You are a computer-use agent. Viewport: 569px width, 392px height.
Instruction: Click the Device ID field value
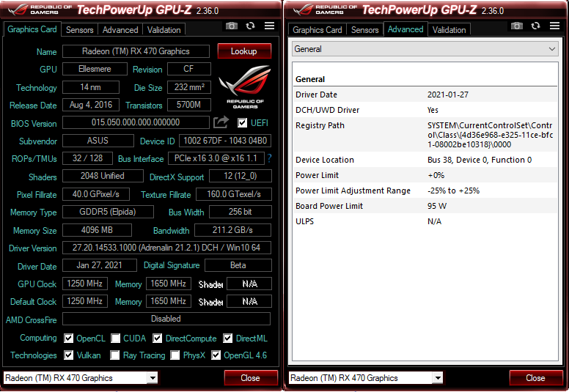225,141
